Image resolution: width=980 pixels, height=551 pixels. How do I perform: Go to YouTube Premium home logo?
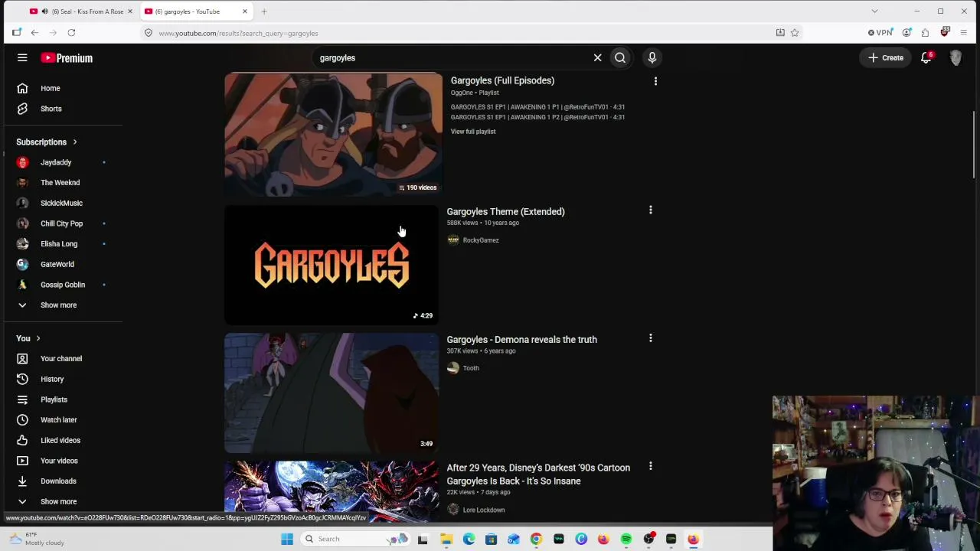click(67, 58)
